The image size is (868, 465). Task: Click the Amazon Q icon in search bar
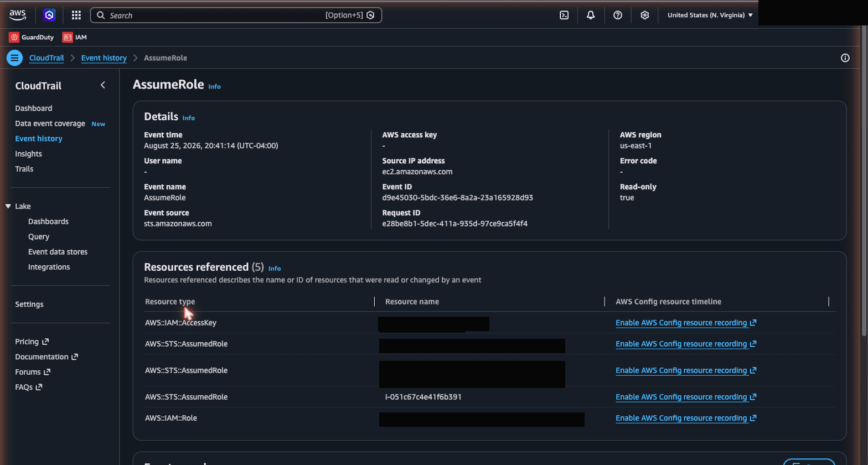[x=371, y=15]
